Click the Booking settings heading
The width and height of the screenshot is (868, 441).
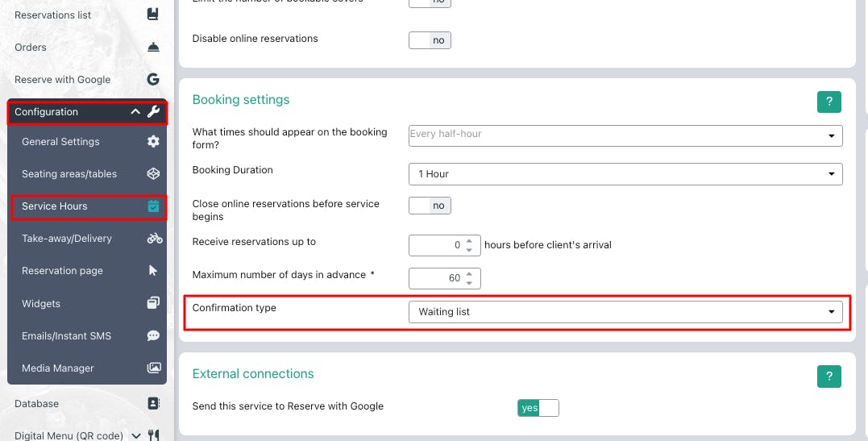(241, 100)
